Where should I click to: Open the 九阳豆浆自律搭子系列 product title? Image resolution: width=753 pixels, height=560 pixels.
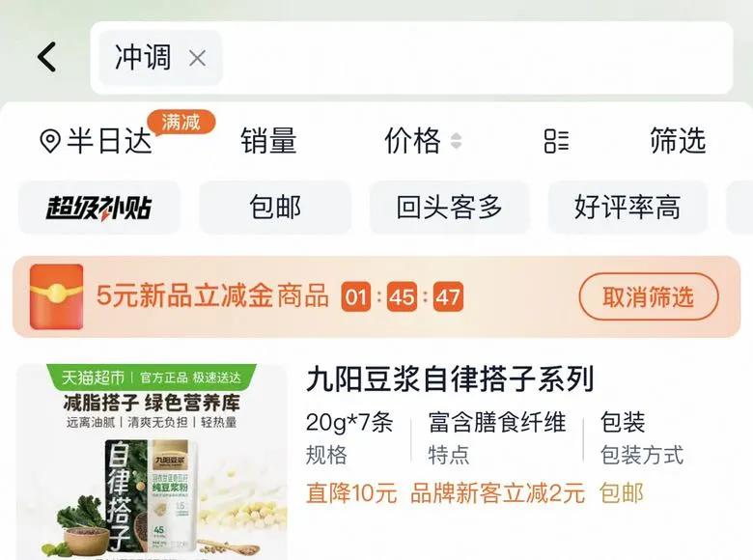coord(450,378)
